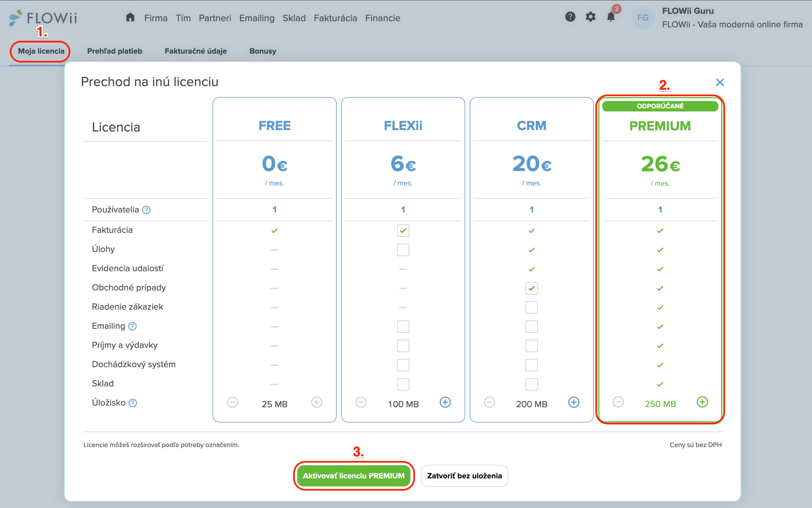Increase PREMIUM storage with green plus

(x=702, y=402)
